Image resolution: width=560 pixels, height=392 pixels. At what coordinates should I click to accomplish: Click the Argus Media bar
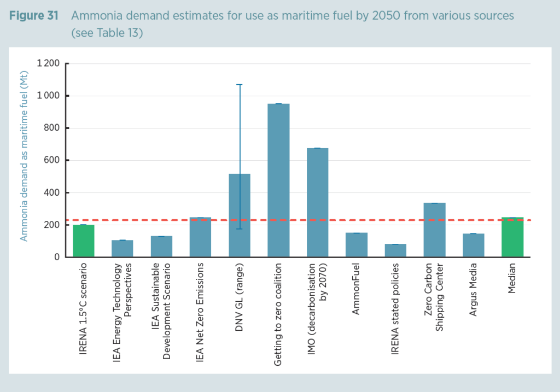pos(473,243)
